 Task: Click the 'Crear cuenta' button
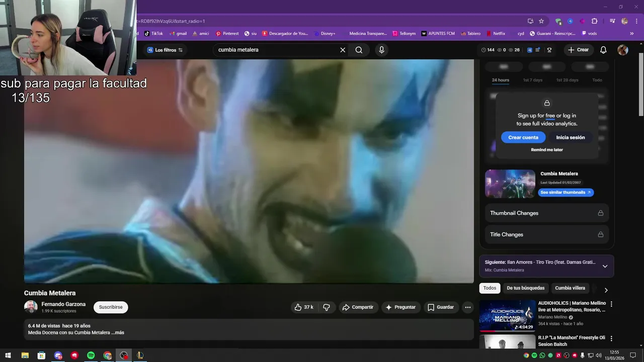tap(523, 137)
